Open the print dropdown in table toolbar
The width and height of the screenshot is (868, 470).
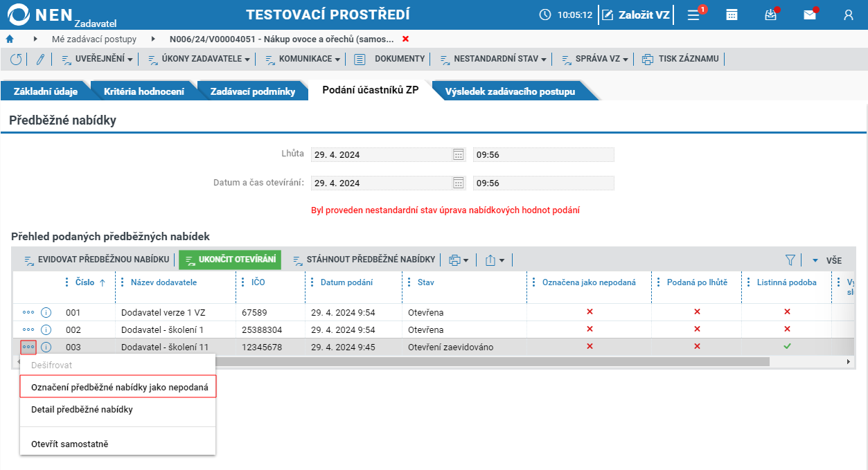(x=459, y=260)
